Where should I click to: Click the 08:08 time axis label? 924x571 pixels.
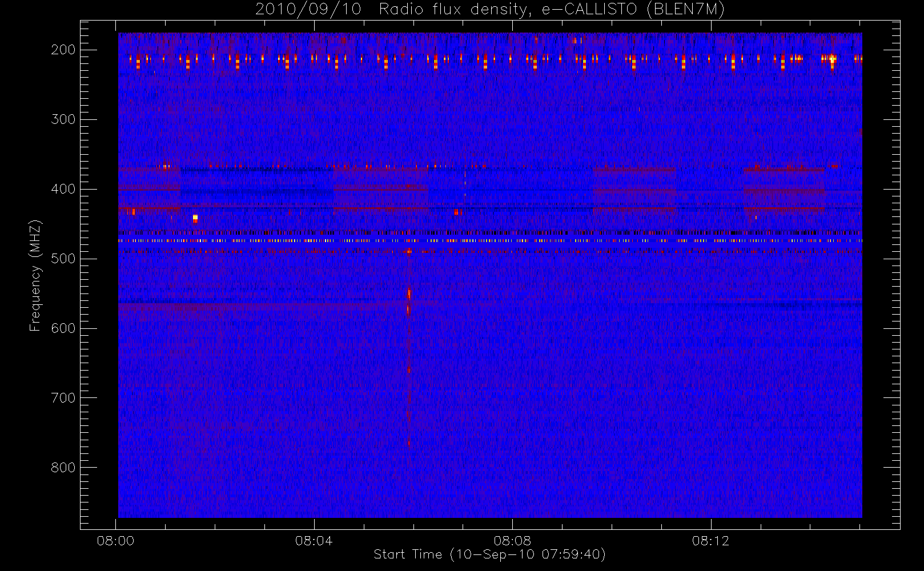coord(513,541)
